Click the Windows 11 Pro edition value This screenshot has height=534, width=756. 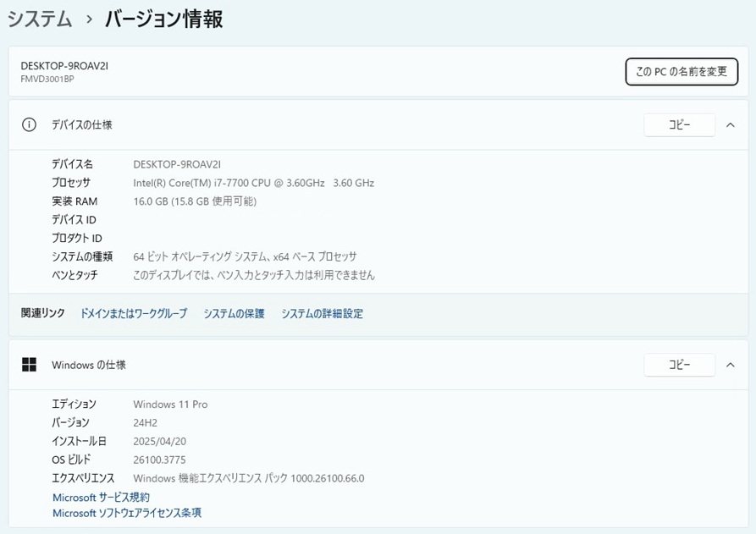pyautogui.click(x=170, y=405)
